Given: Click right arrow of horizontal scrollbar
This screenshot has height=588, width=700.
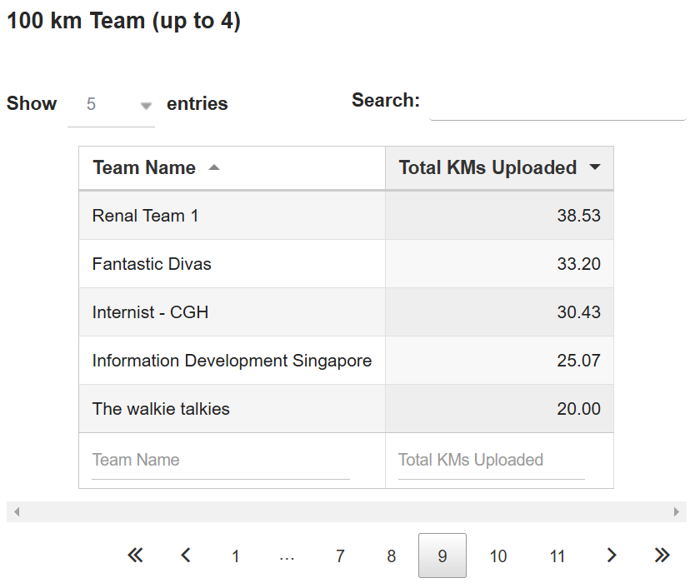Looking at the screenshot, I should pyautogui.click(x=677, y=511).
